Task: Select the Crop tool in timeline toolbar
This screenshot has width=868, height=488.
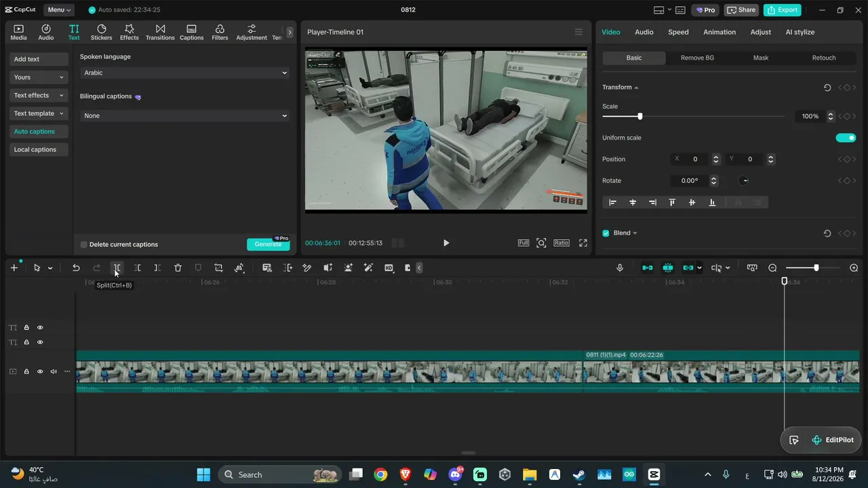Action: click(x=218, y=268)
